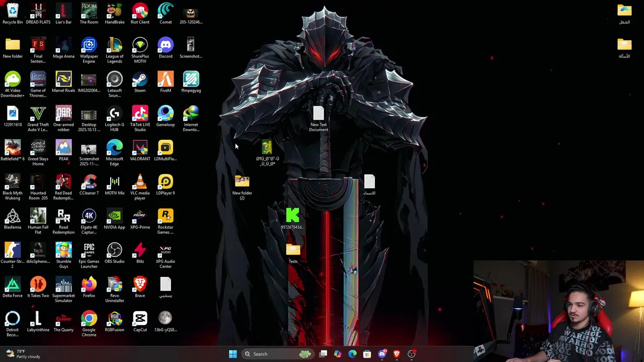Select the New Text Document file
Image resolution: width=644 pixels, height=362 pixels.
318,119
